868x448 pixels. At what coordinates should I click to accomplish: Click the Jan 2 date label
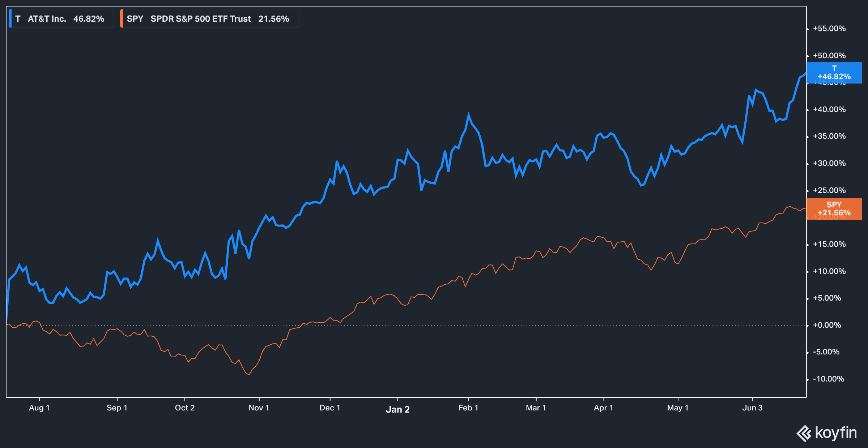coord(397,409)
